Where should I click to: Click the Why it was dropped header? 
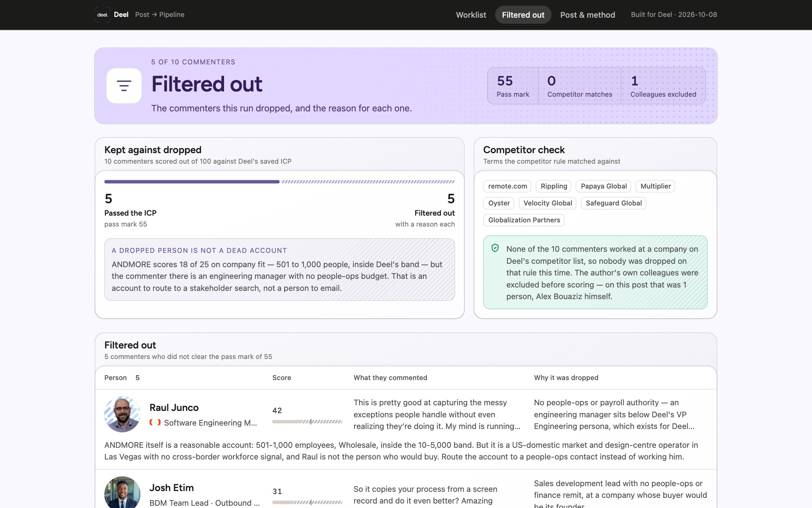(566, 378)
